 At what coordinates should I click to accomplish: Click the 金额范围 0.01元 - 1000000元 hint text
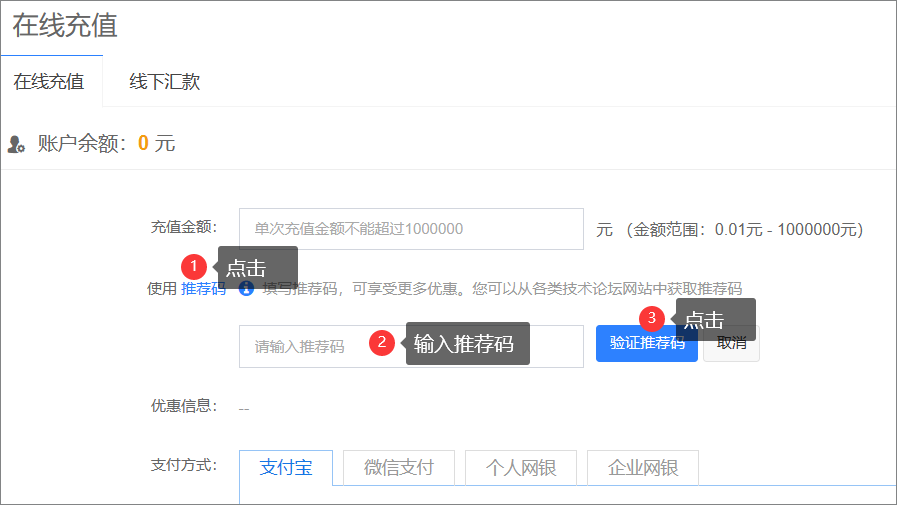[745, 230]
